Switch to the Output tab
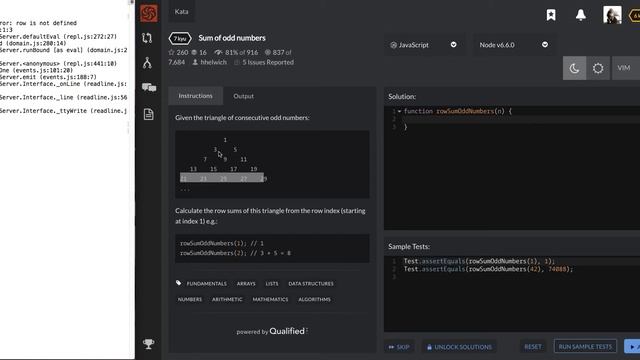 pyautogui.click(x=243, y=96)
